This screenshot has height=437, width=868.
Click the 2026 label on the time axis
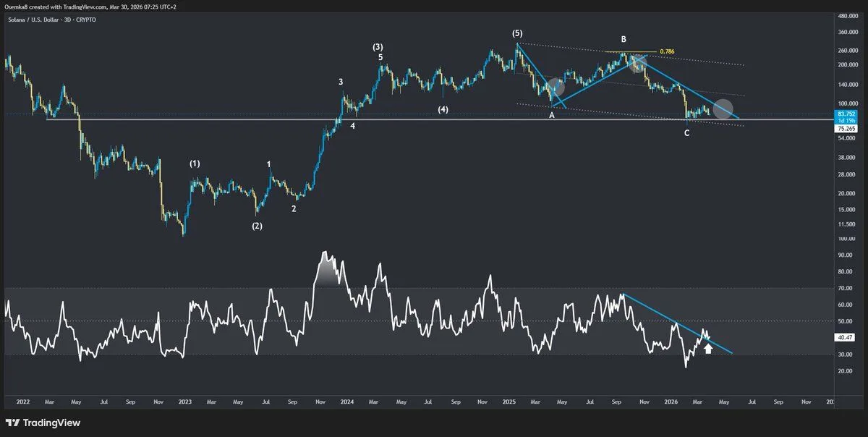coord(673,402)
